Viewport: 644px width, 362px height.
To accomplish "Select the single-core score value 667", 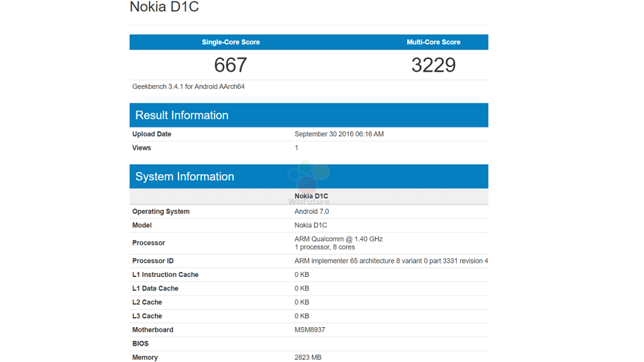I will [x=230, y=65].
